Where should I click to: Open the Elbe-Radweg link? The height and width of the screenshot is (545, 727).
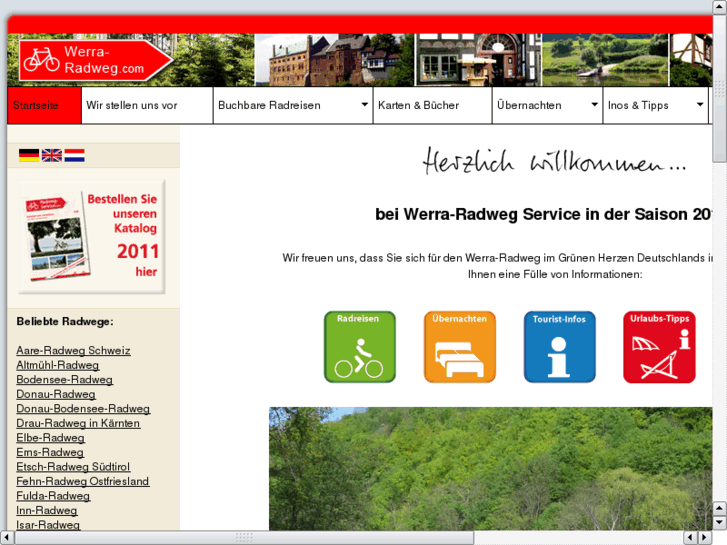50,437
